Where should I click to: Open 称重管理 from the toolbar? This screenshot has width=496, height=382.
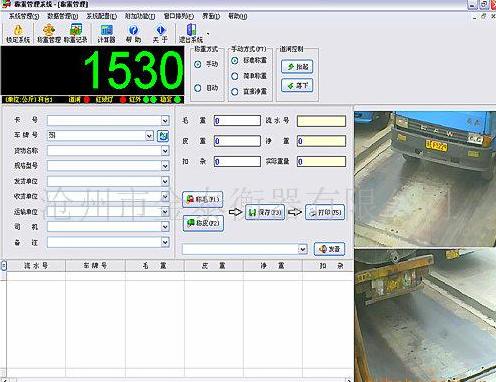click(x=49, y=34)
